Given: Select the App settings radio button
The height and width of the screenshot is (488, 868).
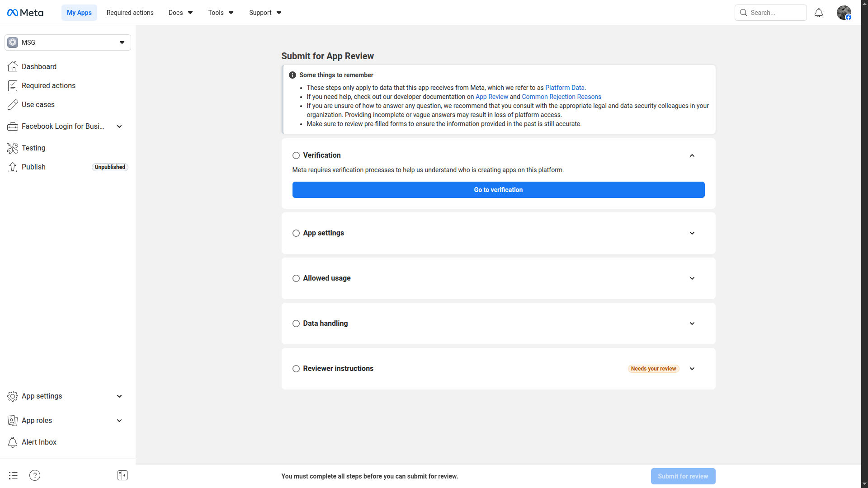Looking at the screenshot, I should tap(296, 233).
